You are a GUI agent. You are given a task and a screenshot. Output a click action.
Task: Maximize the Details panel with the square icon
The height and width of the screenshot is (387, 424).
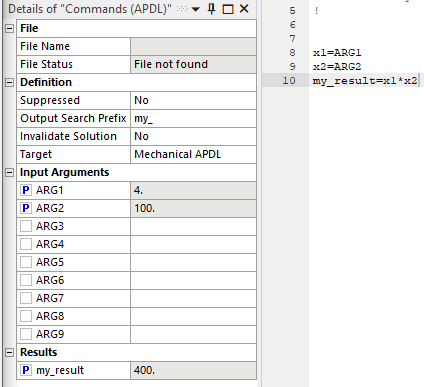coord(228,9)
